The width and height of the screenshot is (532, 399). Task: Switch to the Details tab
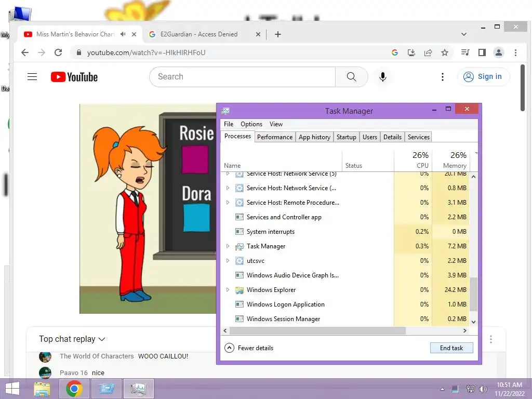click(393, 137)
